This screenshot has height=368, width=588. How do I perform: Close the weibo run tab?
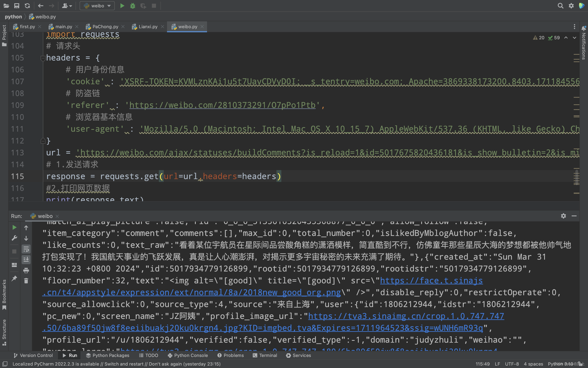pyautogui.click(x=57, y=216)
